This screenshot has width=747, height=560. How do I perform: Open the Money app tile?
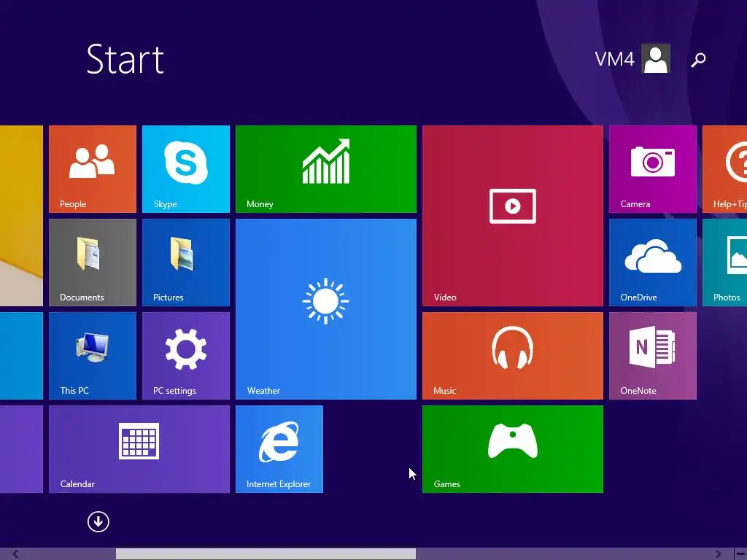(x=326, y=169)
